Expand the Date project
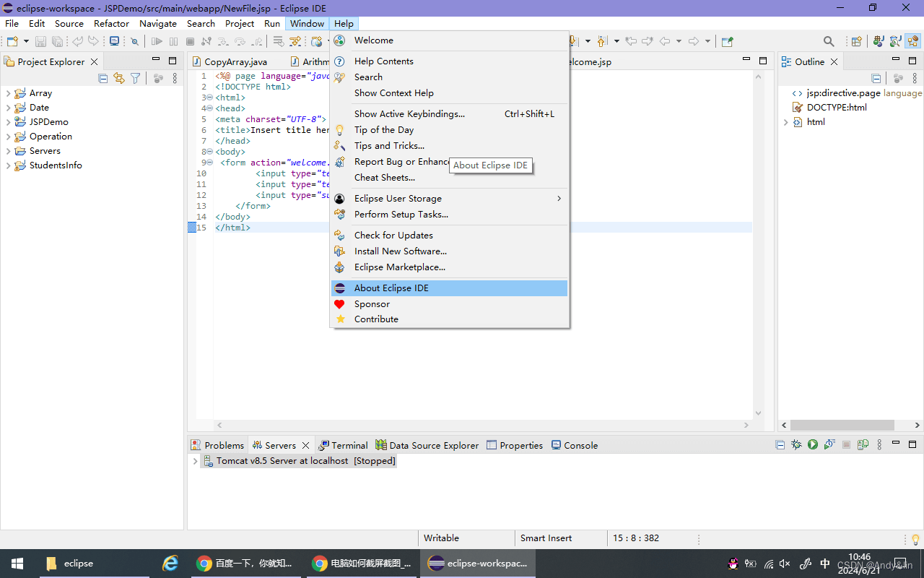 coord(8,108)
